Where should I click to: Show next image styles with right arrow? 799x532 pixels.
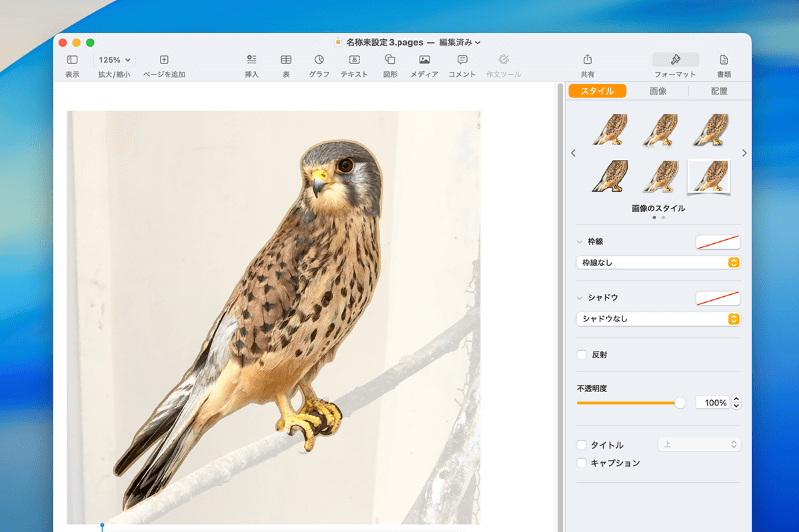click(x=744, y=153)
